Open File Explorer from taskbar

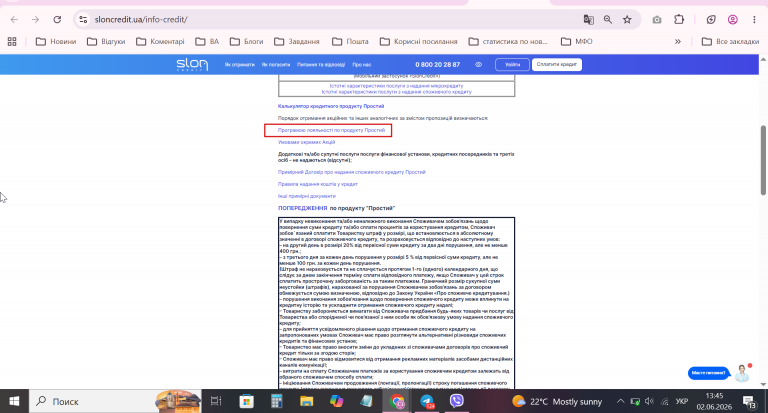[x=307, y=401]
